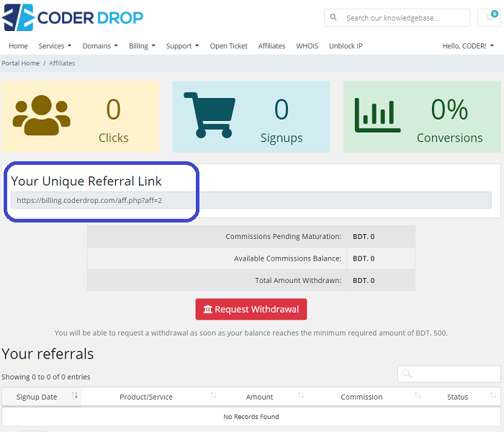This screenshot has width=504, height=432.
Task: Click the Your referrals heading
Action: (48, 354)
